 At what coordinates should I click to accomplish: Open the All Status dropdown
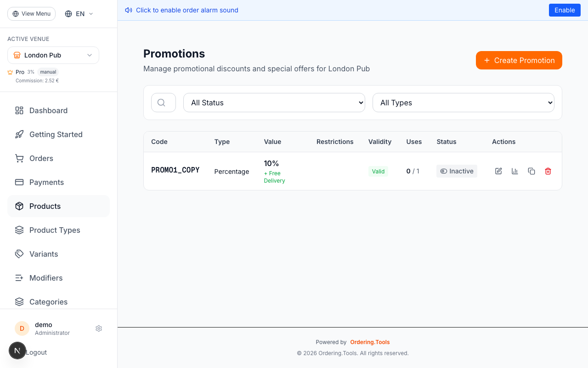(x=274, y=102)
